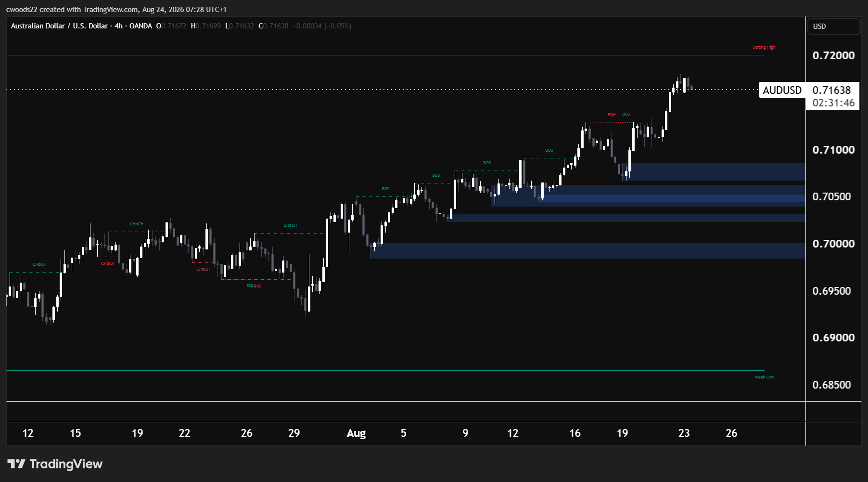
Task: Click the Weak Low label
Action: coord(764,377)
